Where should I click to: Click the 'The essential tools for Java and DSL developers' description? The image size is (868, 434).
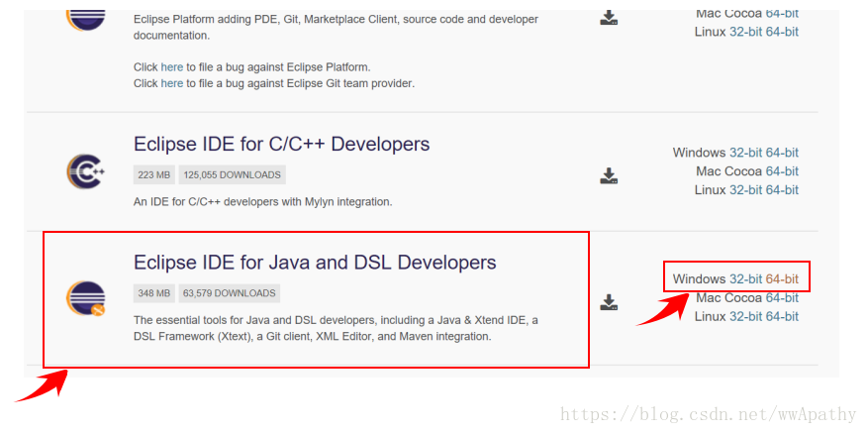tap(337, 328)
